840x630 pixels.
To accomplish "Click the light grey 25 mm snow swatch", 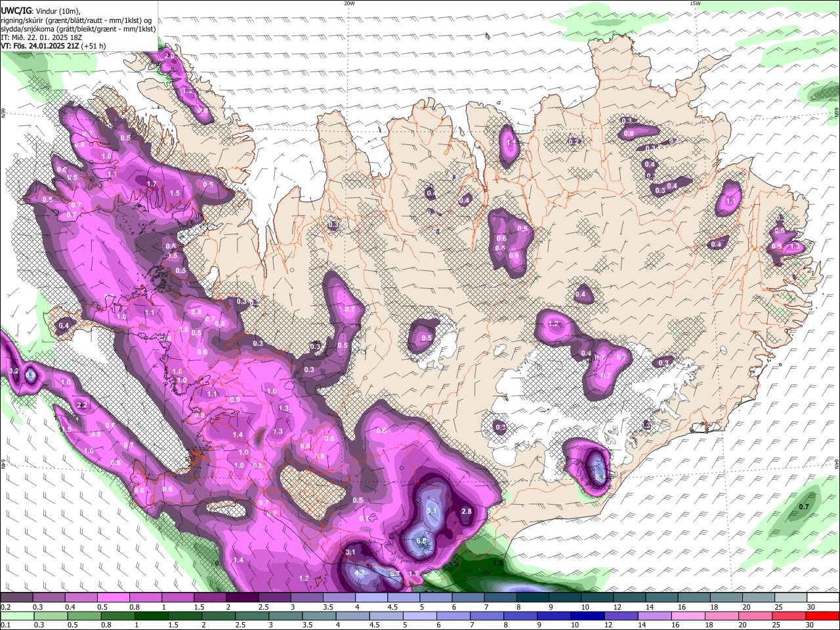I will point(791,597).
